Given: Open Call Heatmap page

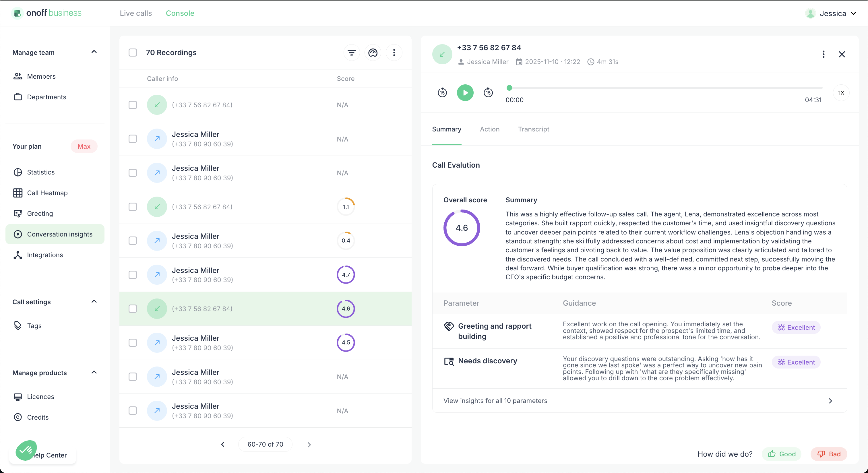Looking at the screenshot, I should [55, 193].
